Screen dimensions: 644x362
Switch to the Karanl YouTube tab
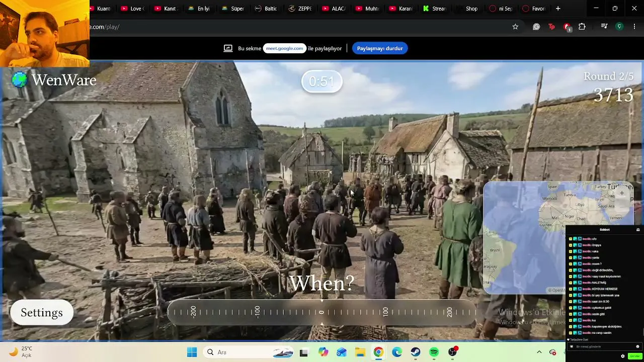coord(401,9)
